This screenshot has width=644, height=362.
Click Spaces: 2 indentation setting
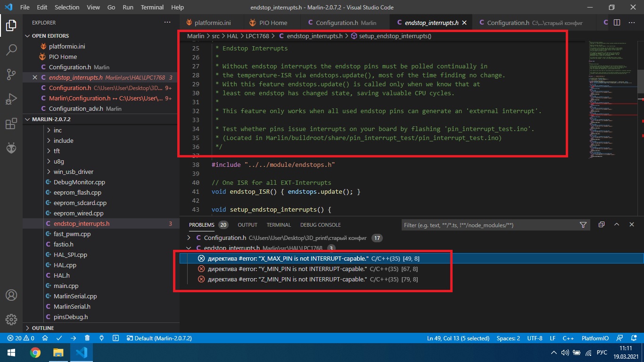point(508,338)
